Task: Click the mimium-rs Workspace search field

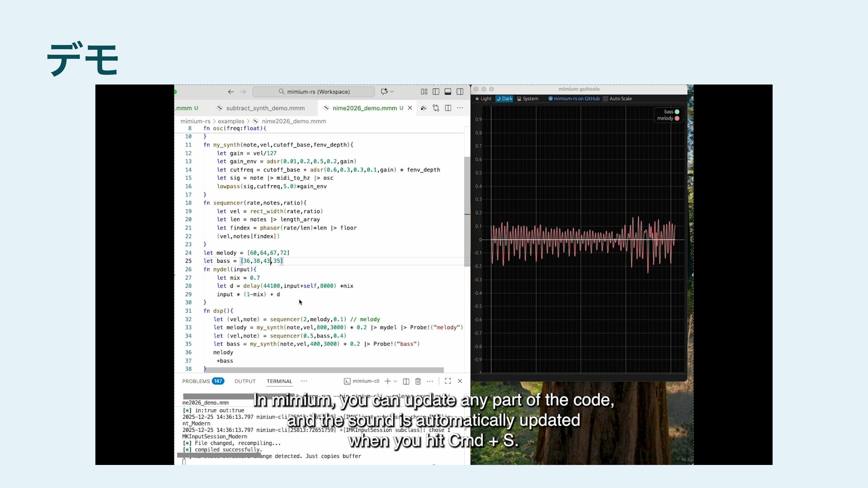Action: pos(314,92)
